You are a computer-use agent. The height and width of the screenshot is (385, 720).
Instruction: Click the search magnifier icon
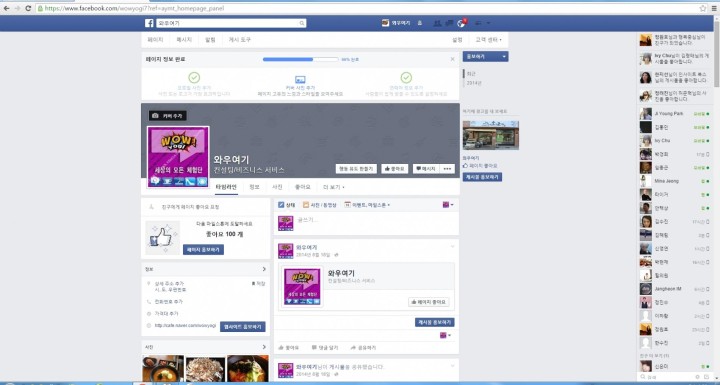[x=302, y=23]
